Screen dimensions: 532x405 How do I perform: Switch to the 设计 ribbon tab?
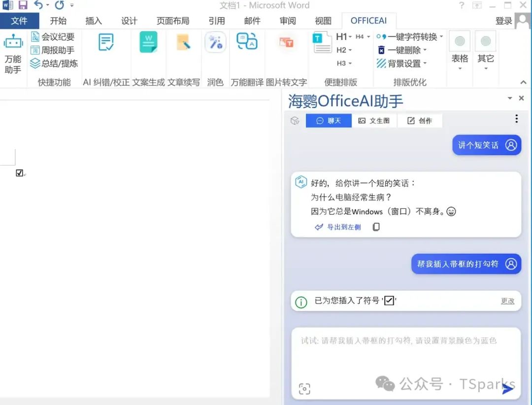tap(129, 21)
